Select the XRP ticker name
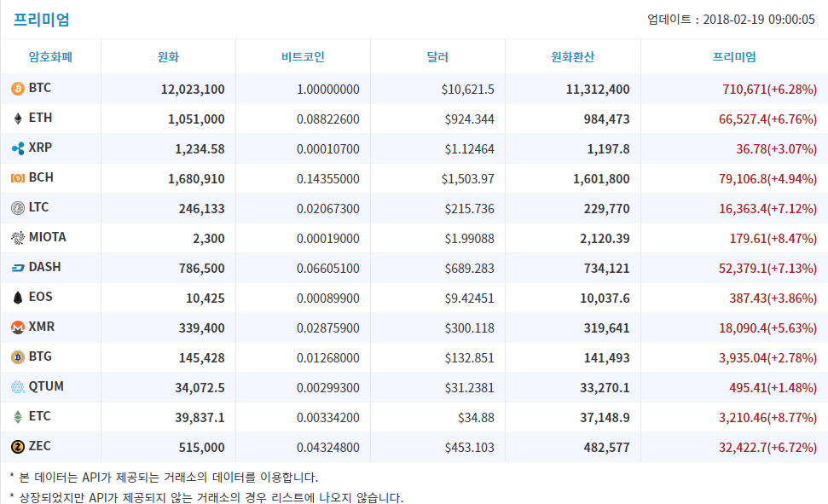This screenshot has height=504, width=828. (x=40, y=148)
